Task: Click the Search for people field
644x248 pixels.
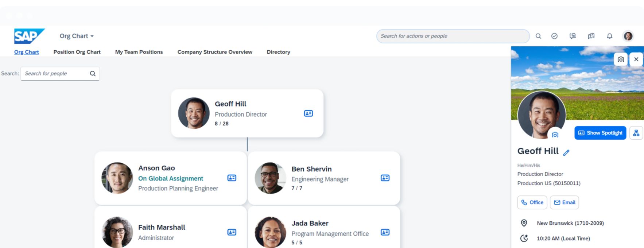Action: tap(55, 74)
